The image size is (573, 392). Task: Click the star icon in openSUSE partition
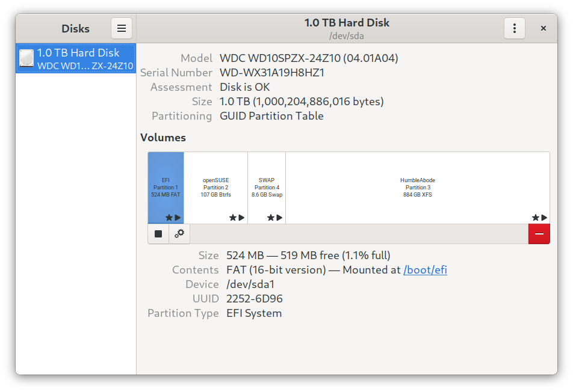coord(233,218)
